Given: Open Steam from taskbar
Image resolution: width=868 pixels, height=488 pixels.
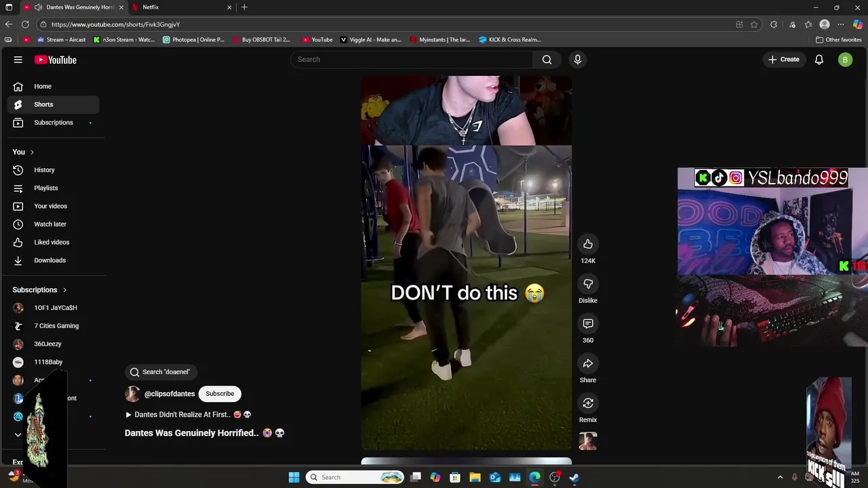Looking at the screenshot, I should tap(574, 477).
